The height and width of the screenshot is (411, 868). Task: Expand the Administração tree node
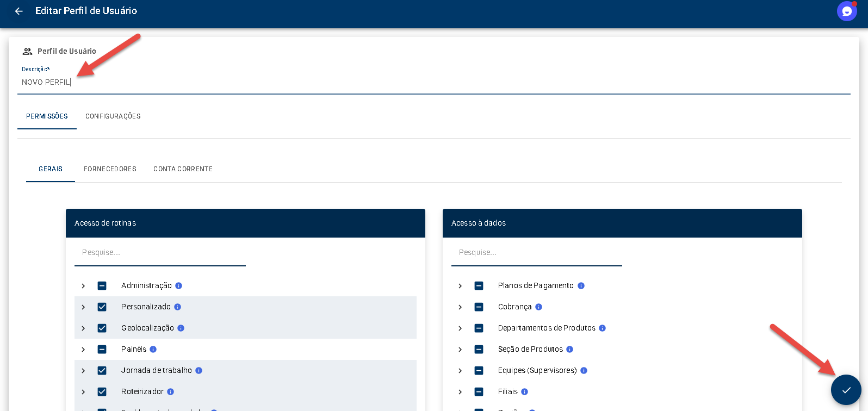[83, 285]
